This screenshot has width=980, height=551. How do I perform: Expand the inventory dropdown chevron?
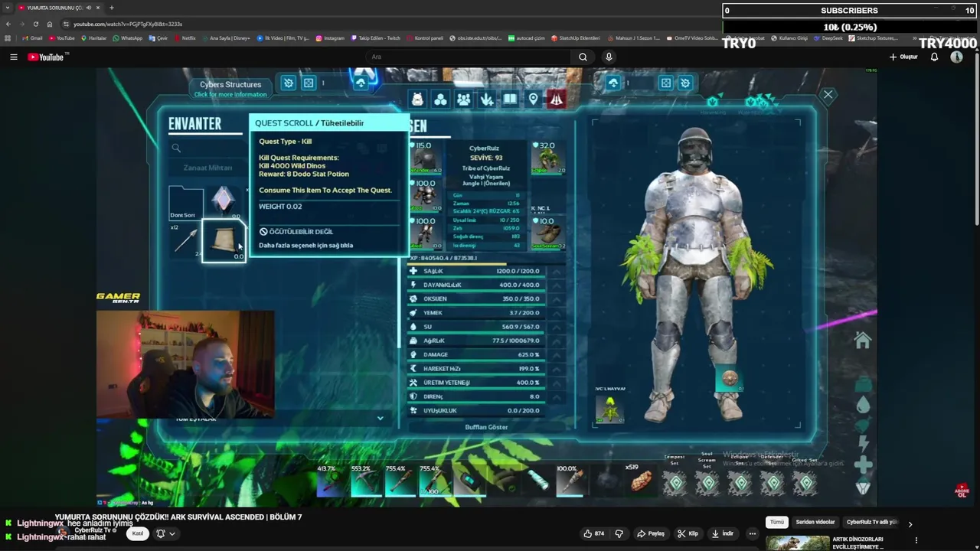pyautogui.click(x=380, y=418)
